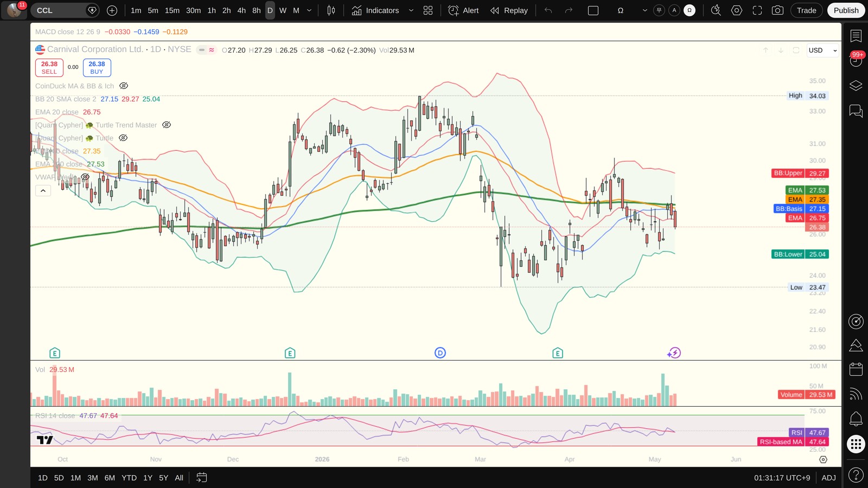868x488 pixels.
Task: Take a chart snapshot with camera icon
Action: coord(777,10)
